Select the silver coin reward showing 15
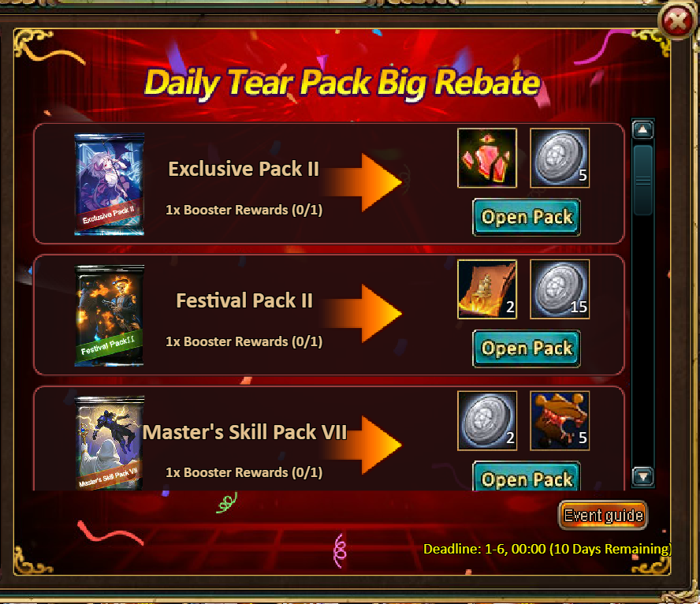This screenshot has width=700, height=604. (x=560, y=289)
